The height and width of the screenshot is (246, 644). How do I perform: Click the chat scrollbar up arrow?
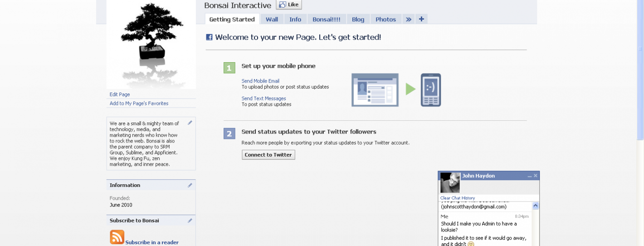pos(536,206)
